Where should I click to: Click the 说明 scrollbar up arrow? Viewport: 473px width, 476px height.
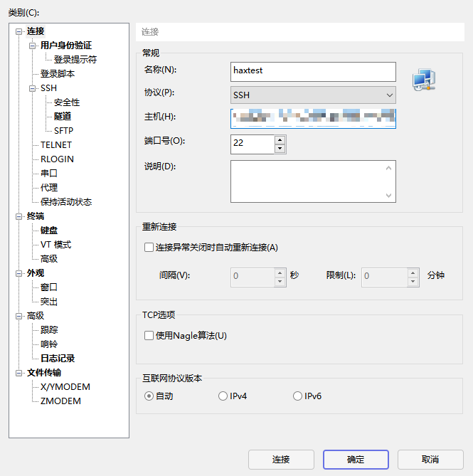coord(388,168)
